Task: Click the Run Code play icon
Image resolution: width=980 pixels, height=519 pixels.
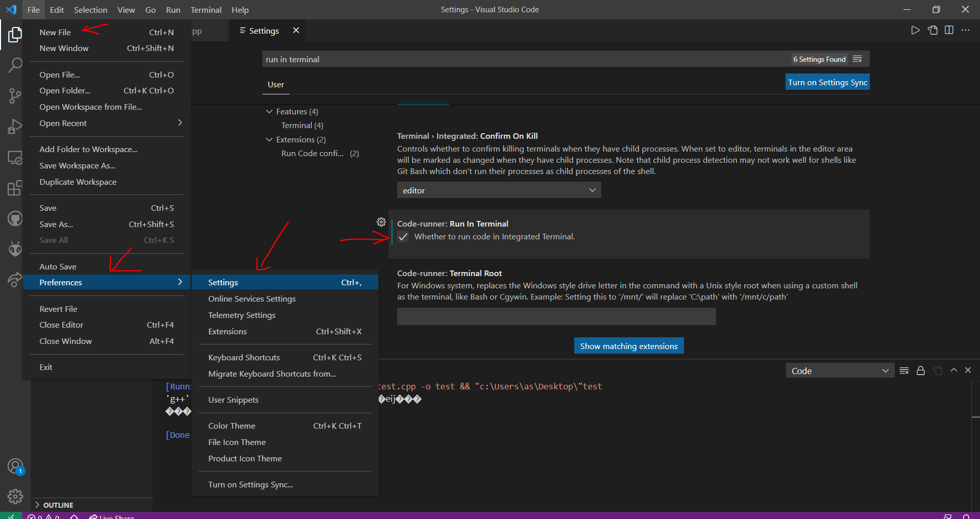Action: 915,30
